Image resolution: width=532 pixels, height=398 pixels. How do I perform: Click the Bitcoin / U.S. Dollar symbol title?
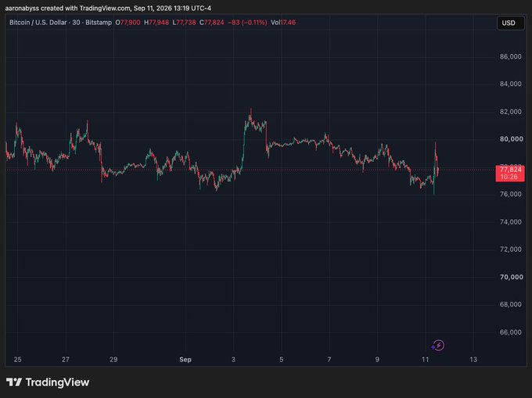click(38, 23)
